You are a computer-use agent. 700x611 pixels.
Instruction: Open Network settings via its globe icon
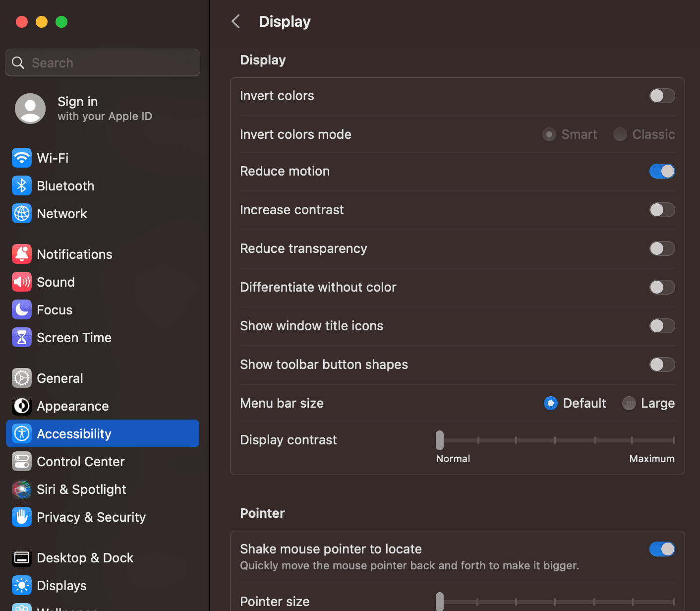click(x=21, y=213)
